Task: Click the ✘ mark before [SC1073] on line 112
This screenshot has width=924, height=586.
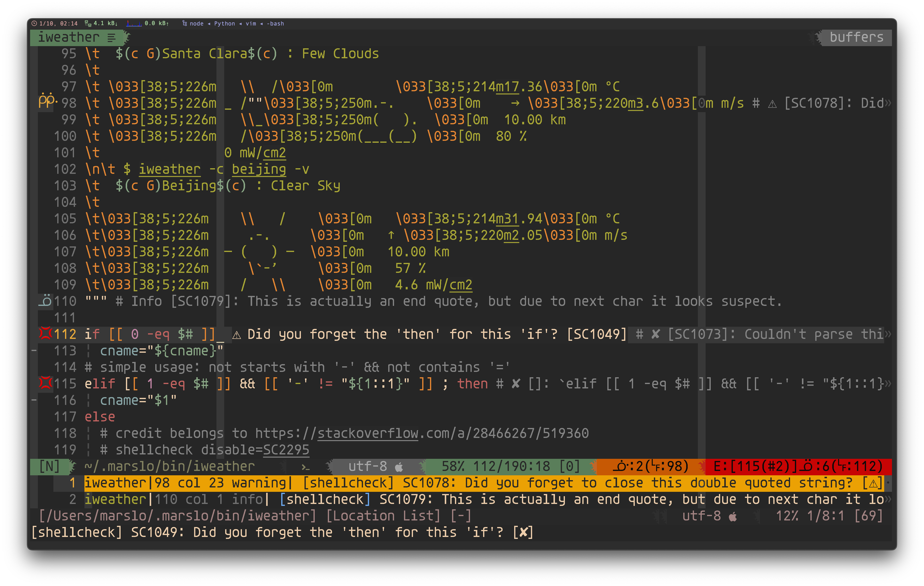Action: click(x=656, y=335)
